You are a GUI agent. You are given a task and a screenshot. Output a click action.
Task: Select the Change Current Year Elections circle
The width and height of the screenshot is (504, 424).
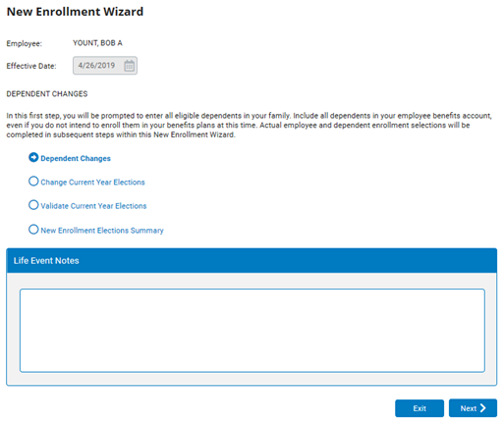[x=33, y=182]
